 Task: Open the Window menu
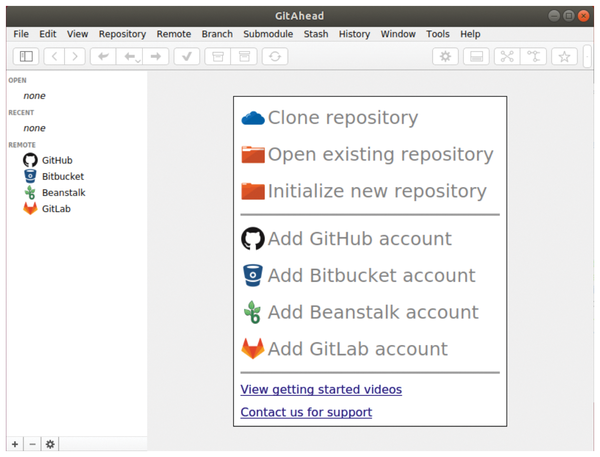[398, 34]
